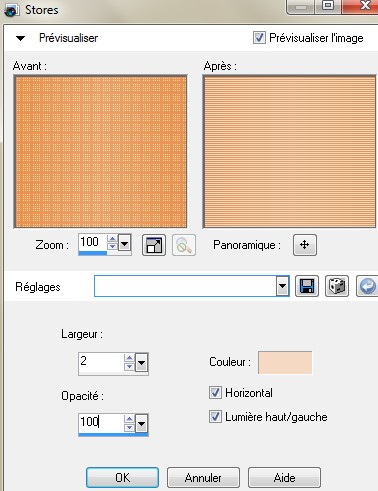Toggle Prévisualiser l'image checkbox
378x491 pixels.
(259, 38)
